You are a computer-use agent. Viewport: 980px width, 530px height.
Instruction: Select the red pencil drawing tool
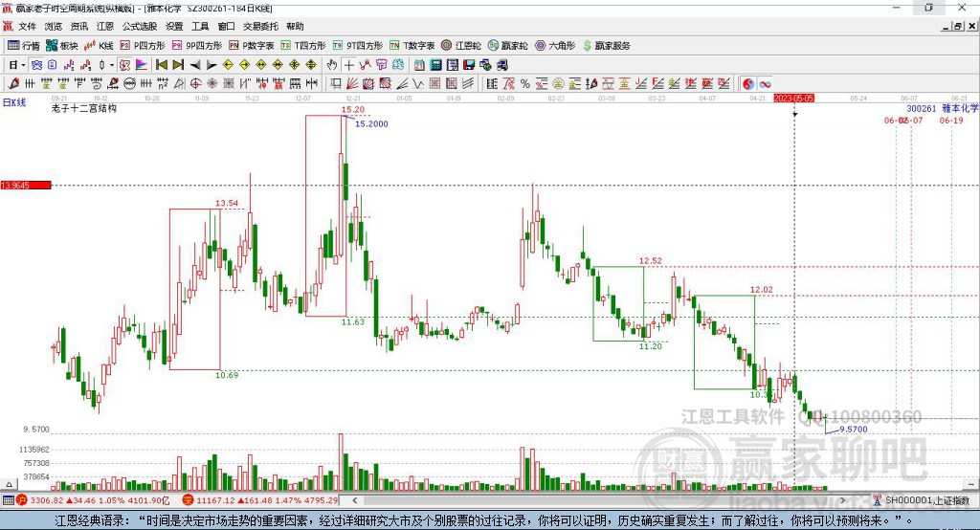click(13, 84)
